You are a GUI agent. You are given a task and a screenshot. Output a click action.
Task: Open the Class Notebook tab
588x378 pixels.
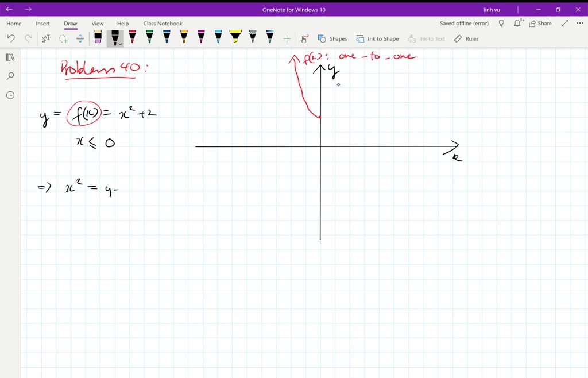(x=163, y=24)
